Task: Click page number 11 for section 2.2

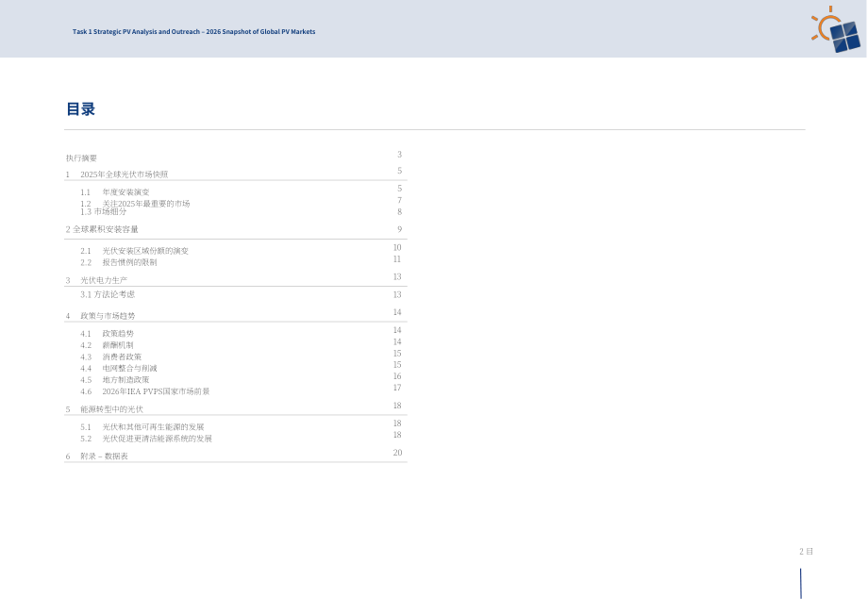Action: tap(397, 258)
